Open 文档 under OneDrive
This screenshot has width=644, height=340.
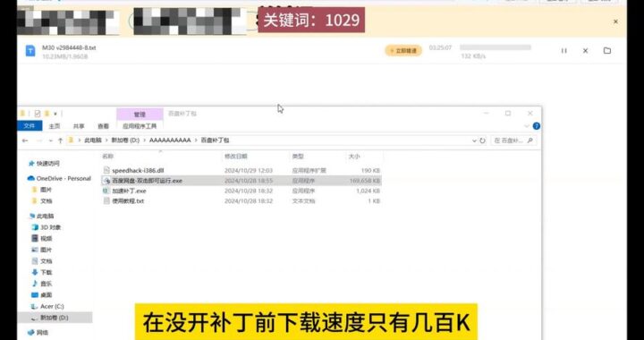[46, 201]
